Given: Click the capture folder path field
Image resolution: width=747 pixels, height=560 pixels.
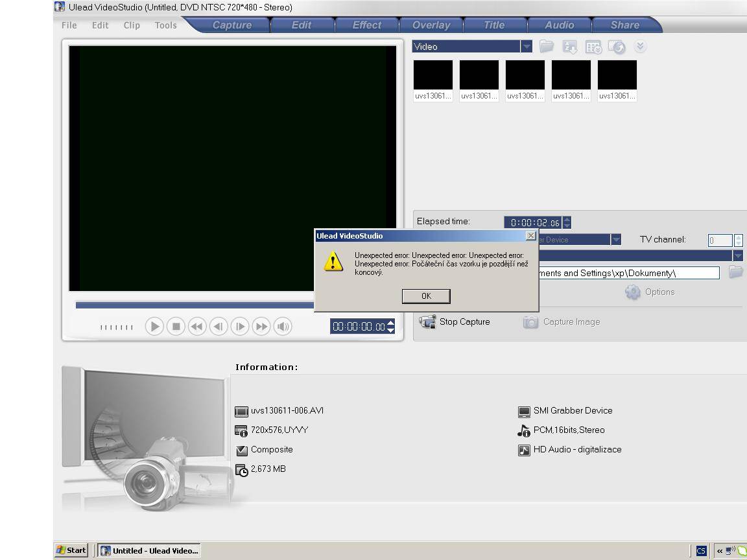Looking at the screenshot, I should click(x=629, y=273).
